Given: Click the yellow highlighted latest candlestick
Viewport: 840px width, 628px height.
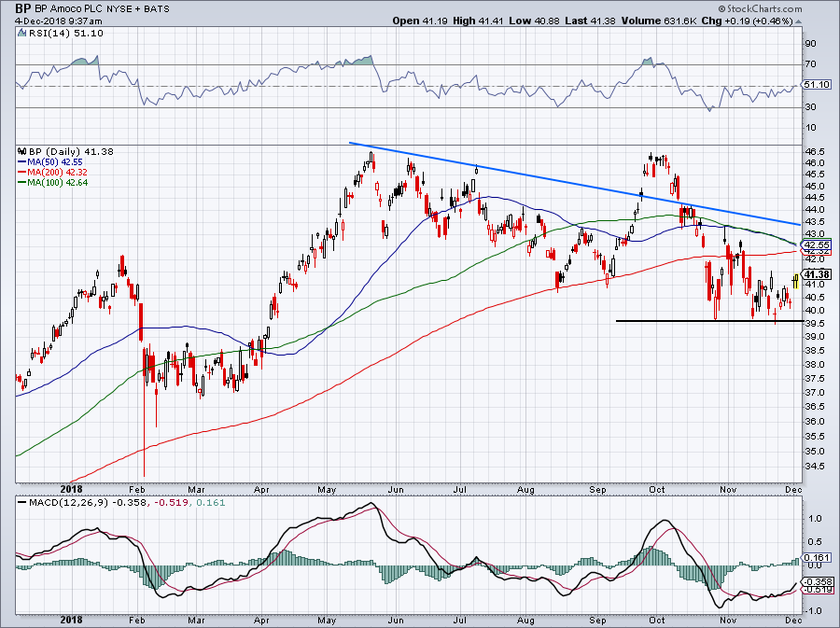Looking at the screenshot, I should coord(796,280).
